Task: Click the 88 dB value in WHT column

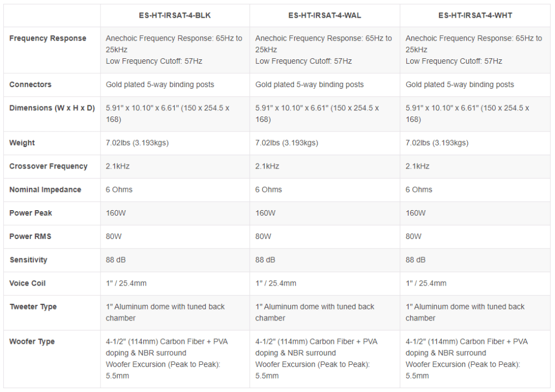Action: pos(416,260)
